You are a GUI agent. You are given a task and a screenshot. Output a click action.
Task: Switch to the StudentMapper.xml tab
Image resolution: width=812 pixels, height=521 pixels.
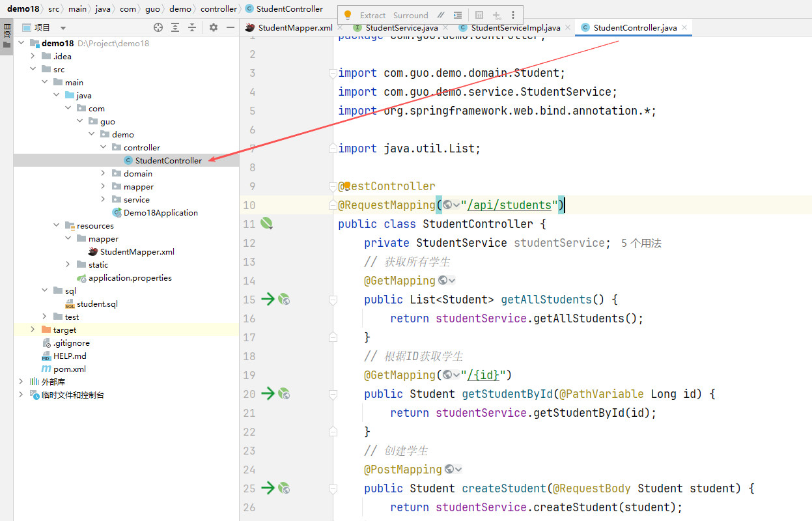(x=295, y=28)
